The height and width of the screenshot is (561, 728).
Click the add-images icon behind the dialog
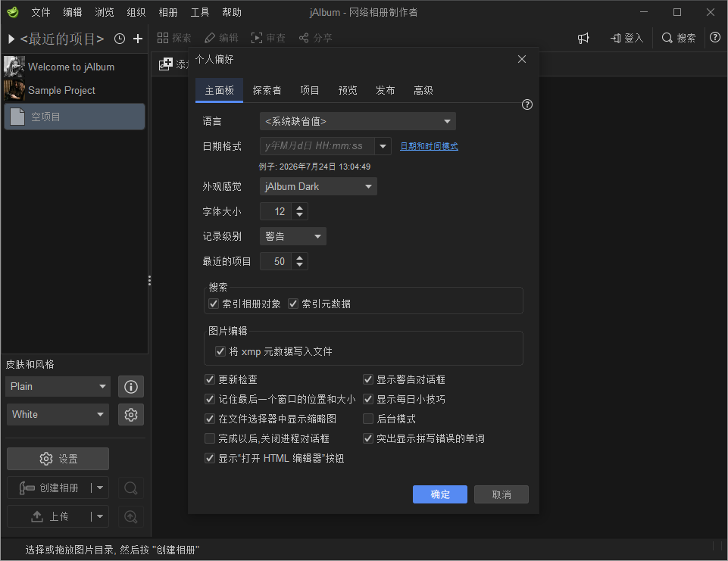[166, 64]
